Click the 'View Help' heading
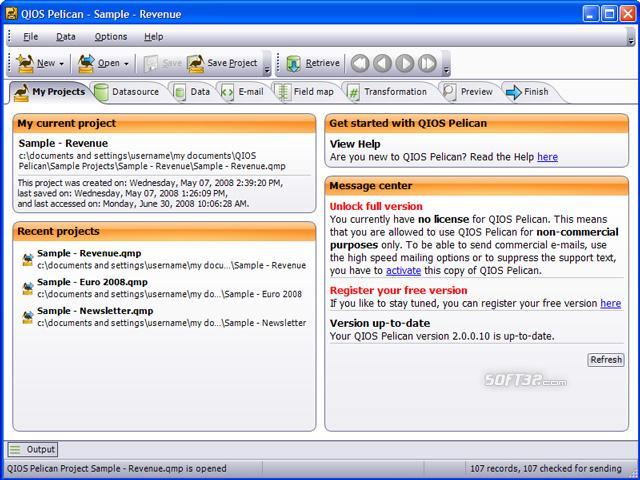Viewport: 640px width, 480px height. (355, 144)
